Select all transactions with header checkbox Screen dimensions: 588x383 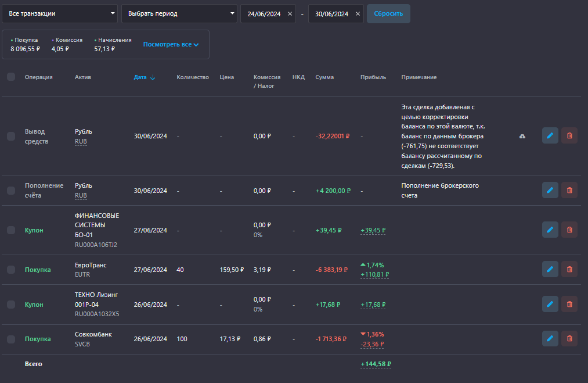(x=11, y=77)
